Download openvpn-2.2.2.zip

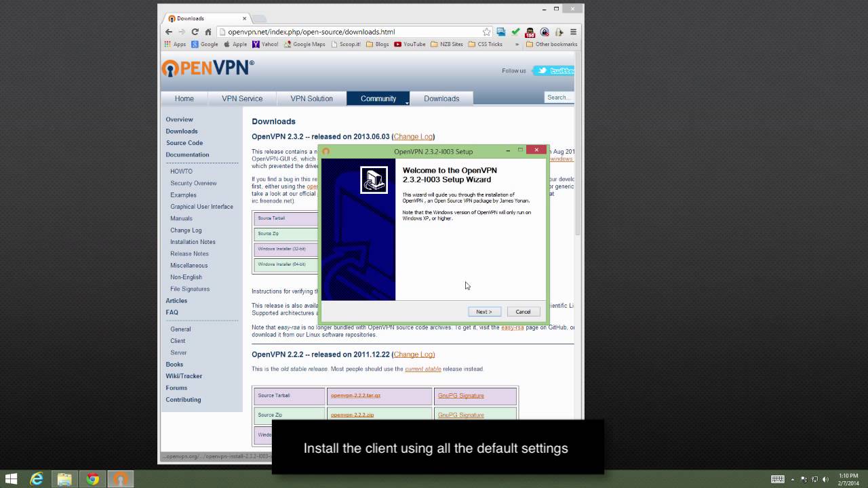point(352,415)
